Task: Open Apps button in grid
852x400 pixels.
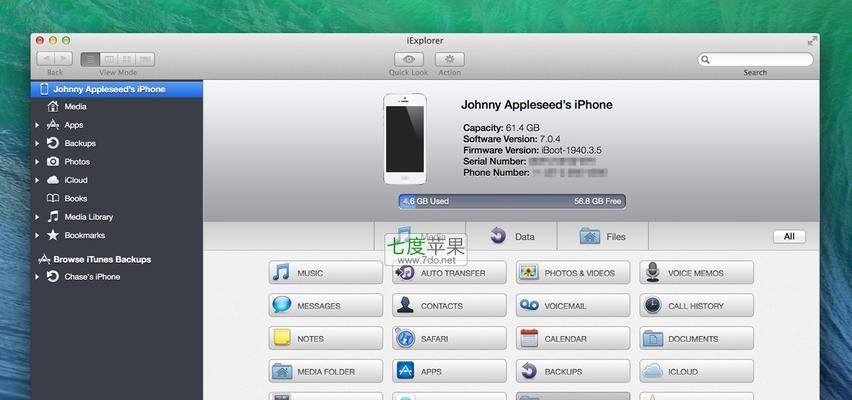Action: pyautogui.click(x=449, y=371)
